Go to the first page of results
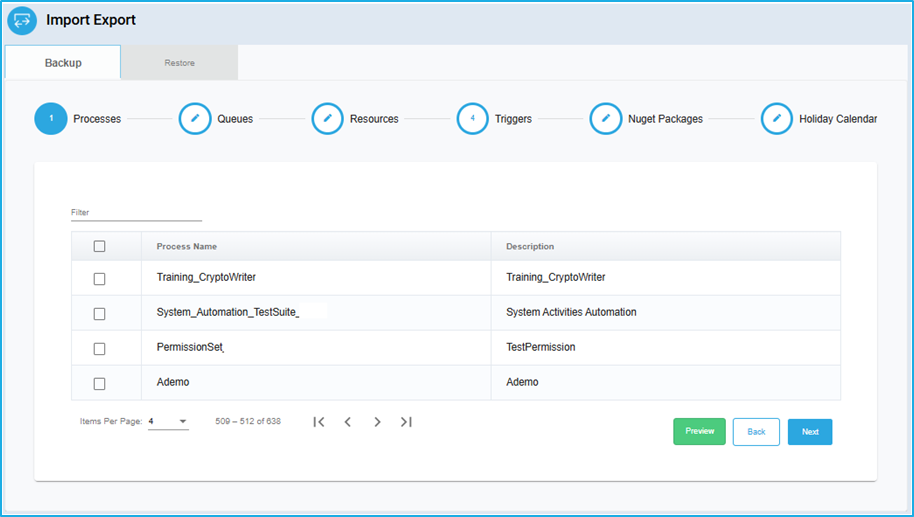This screenshot has height=517, width=914. pyautogui.click(x=319, y=421)
